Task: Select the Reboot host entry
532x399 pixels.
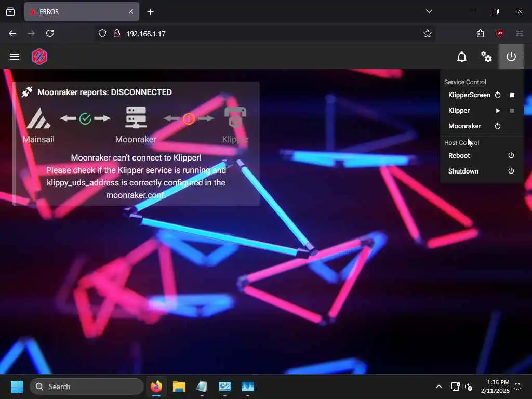Action: coord(481,156)
